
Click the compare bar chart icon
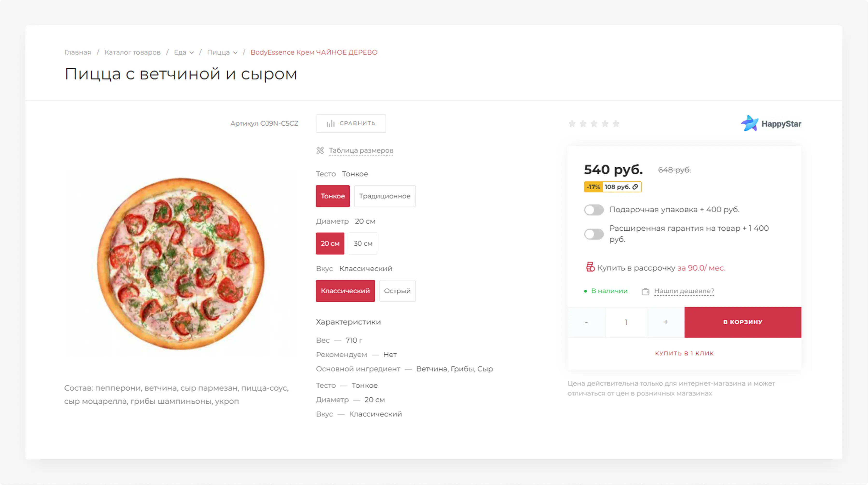pos(330,124)
